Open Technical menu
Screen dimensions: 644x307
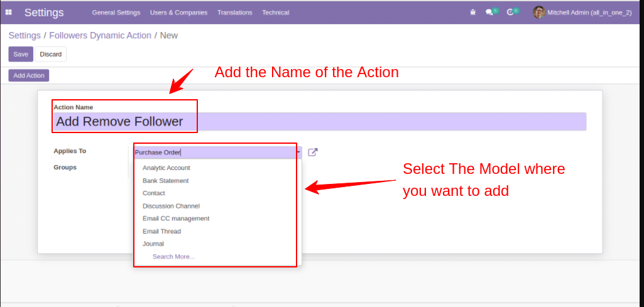click(276, 13)
